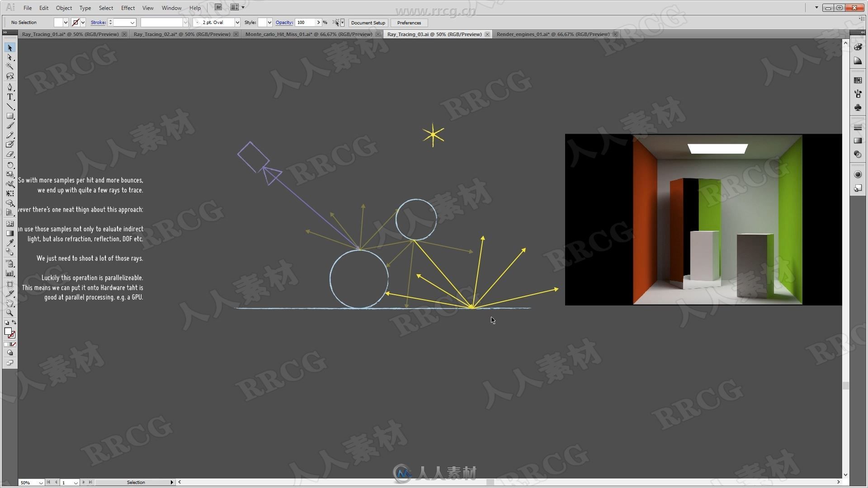Open the File menu
This screenshot has height=488, width=868.
[28, 8]
